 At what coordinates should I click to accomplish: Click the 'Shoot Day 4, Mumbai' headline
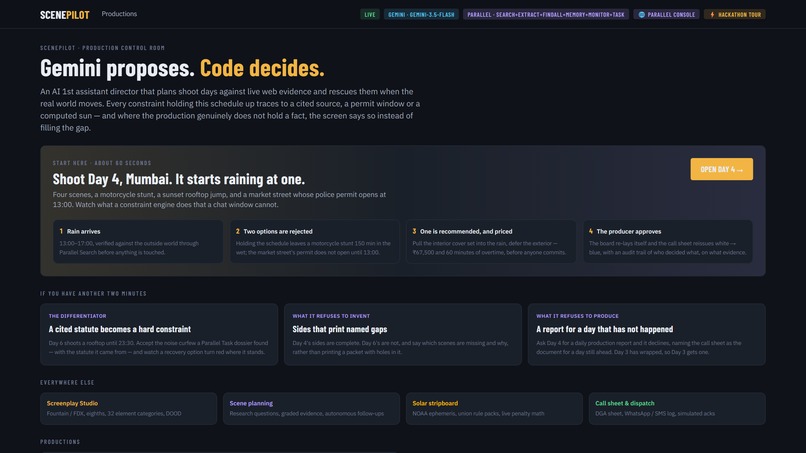[x=178, y=179]
